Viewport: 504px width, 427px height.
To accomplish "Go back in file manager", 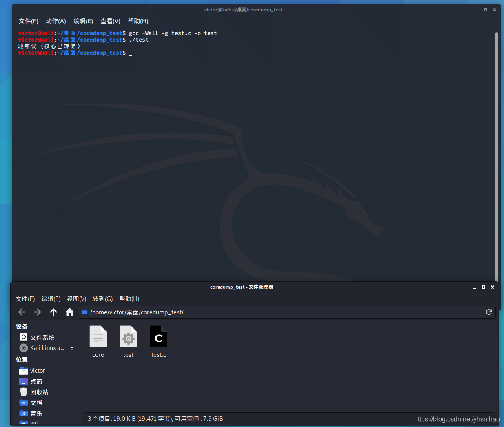I will click(x=22, y=312).
